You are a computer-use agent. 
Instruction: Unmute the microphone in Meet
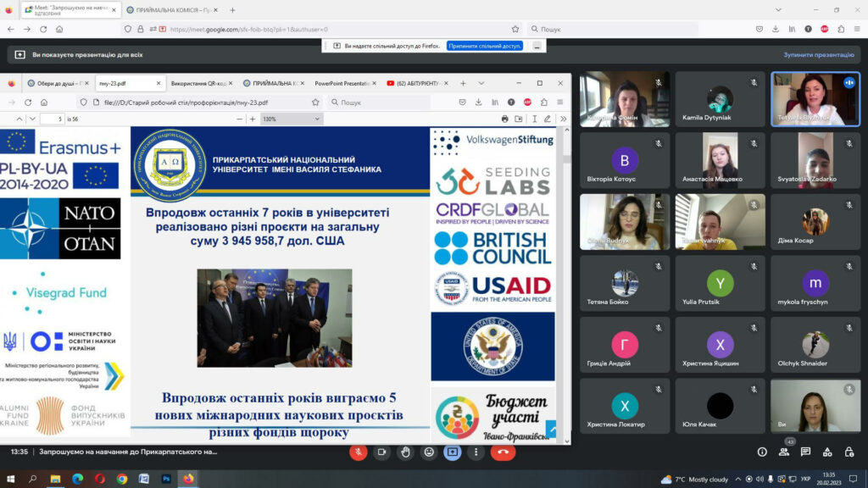tap(359, 452)
